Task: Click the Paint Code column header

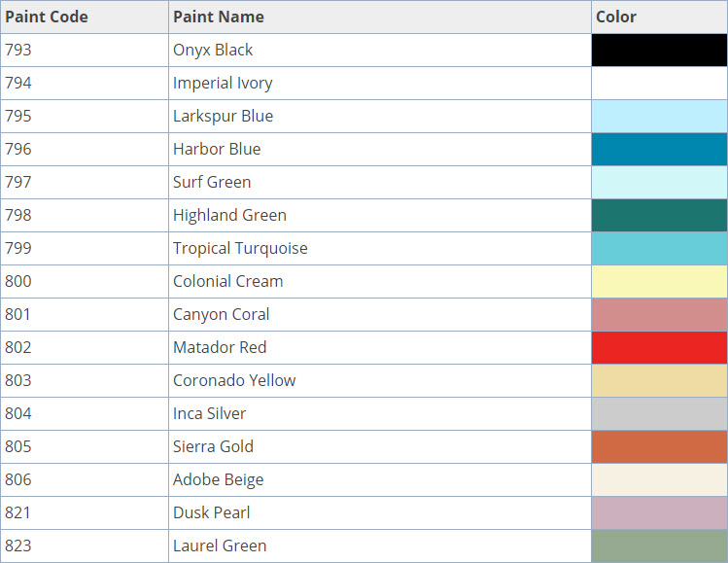Action: click(x=46, y=18)
